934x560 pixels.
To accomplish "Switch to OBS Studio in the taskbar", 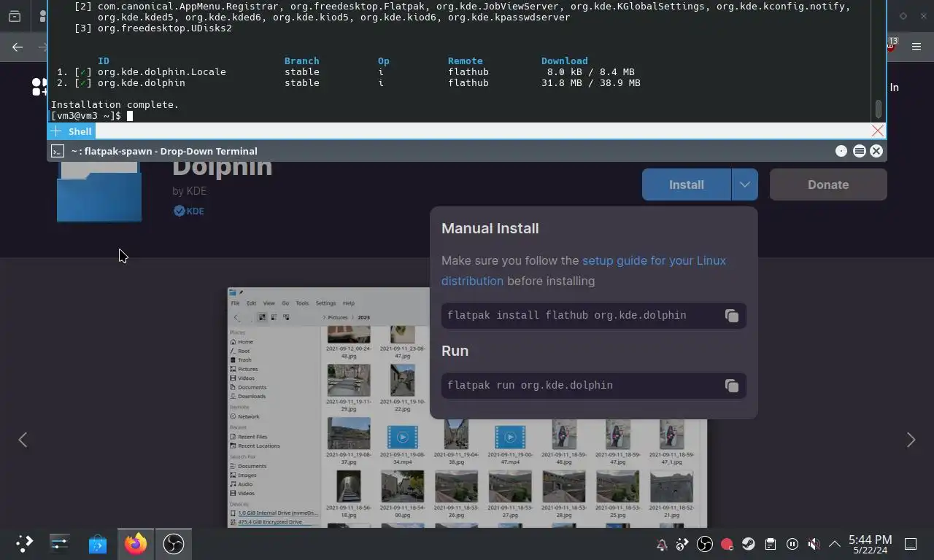I will 174,543.
